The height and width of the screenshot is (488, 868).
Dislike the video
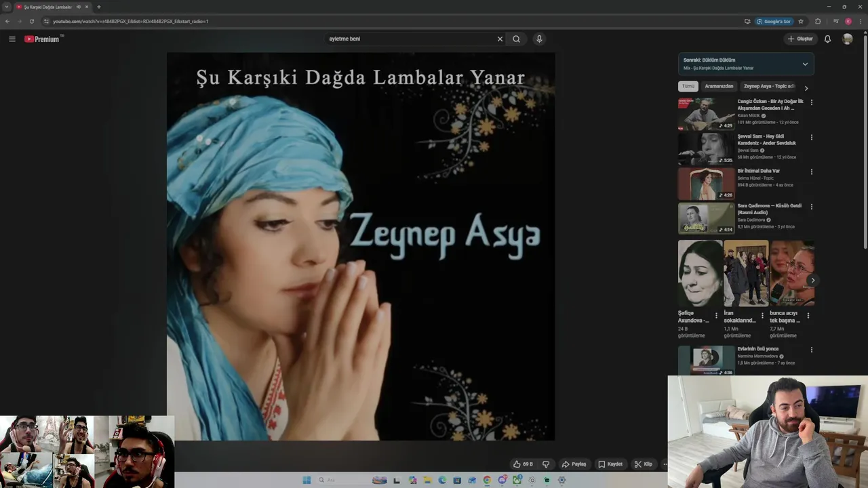pos(546,464)
